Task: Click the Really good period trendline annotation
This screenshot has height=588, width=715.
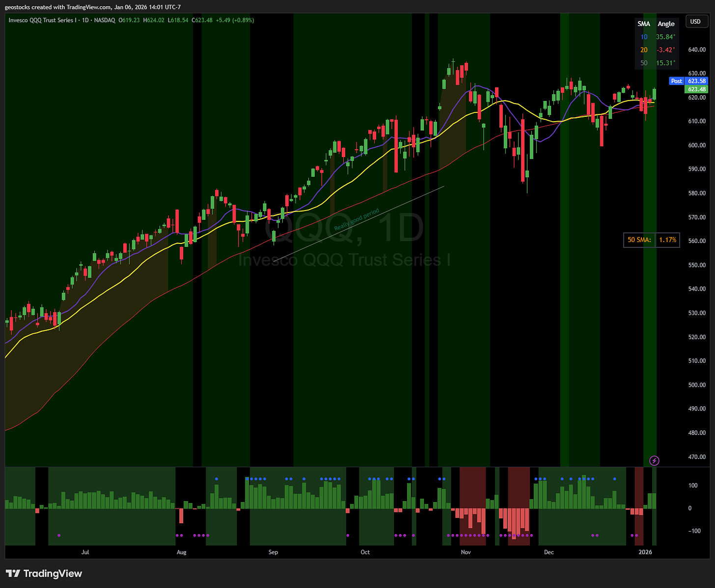Action: pos(357,220)
